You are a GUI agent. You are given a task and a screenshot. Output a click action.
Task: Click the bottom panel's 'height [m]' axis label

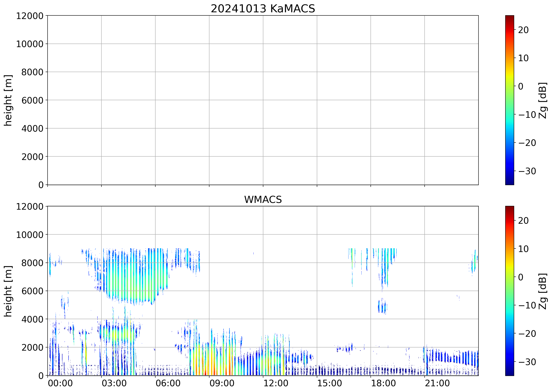(x=8, y=291)
